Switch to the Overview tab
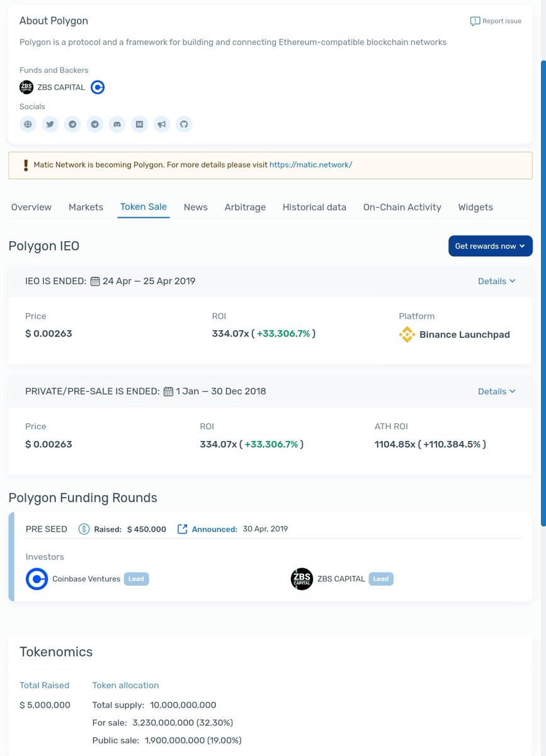 pyautogui.click(x=31, y=207)
